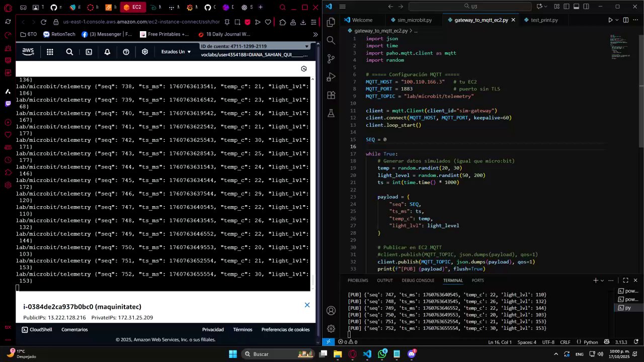This screenshot has height=362, width=644.
Task: Open the Privacidad link
Action: pyautogui.click(x=213, y=330)
